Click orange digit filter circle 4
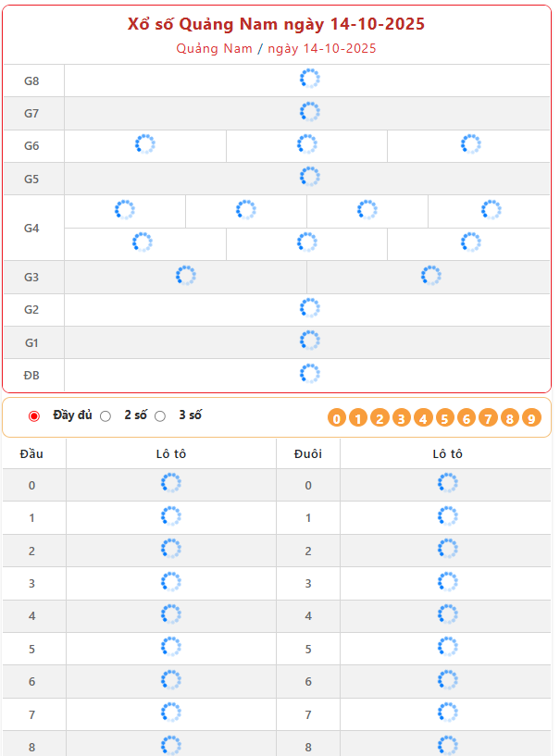This screenshot has height=756, width=560. (423, 418)
